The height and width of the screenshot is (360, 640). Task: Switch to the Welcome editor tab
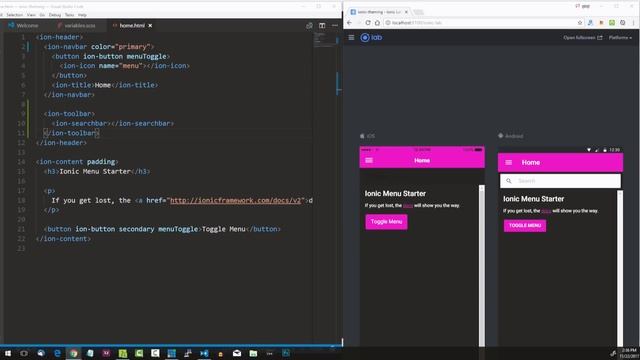(x=23, y=25)
